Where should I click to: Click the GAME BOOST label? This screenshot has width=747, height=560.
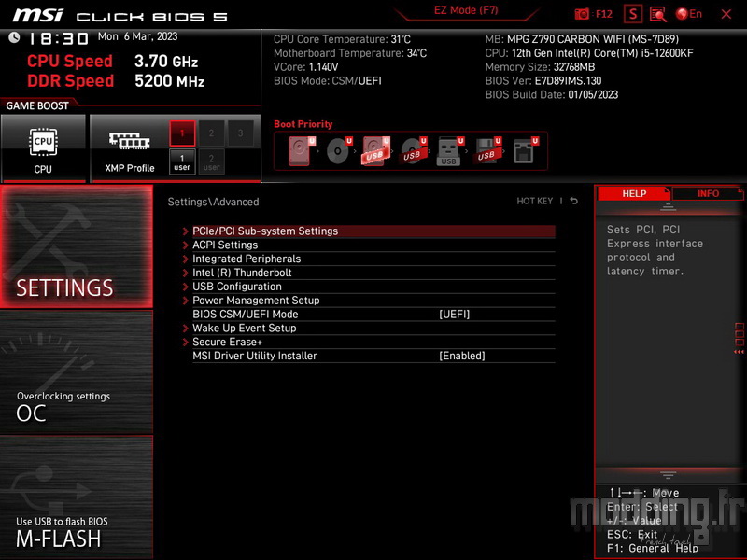[37, 105]
